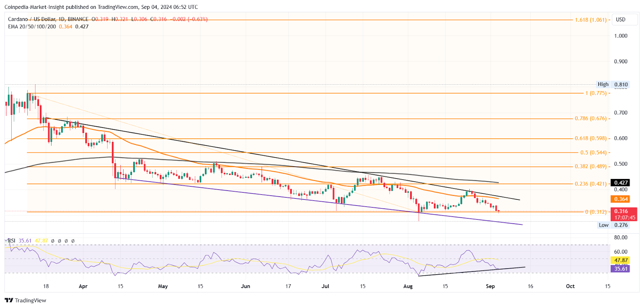Open the USD currency selector

coord(625,20)
